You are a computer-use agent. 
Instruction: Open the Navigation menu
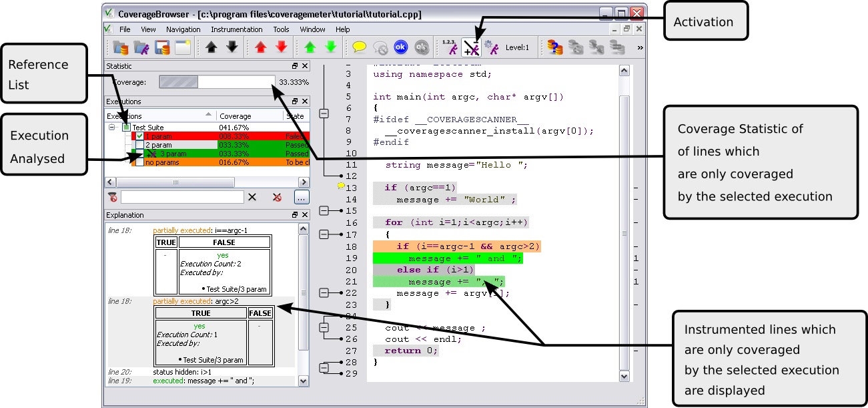(x=183, y=29)
